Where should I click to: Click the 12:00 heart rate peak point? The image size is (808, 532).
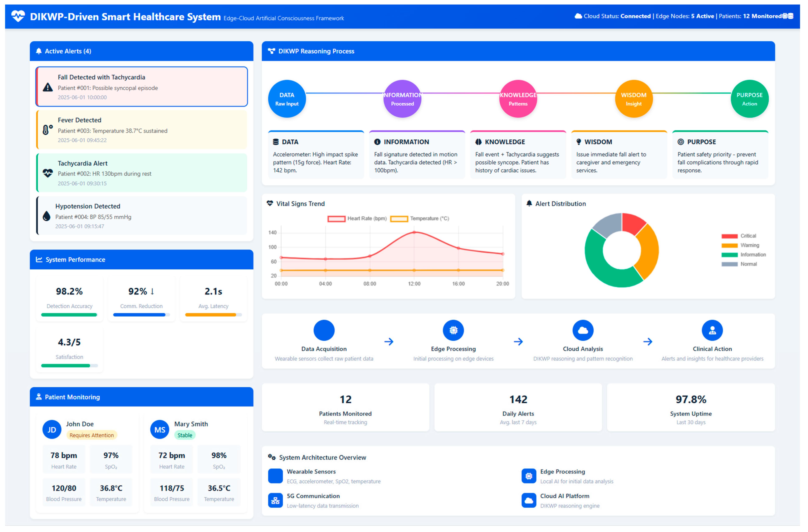414,232
